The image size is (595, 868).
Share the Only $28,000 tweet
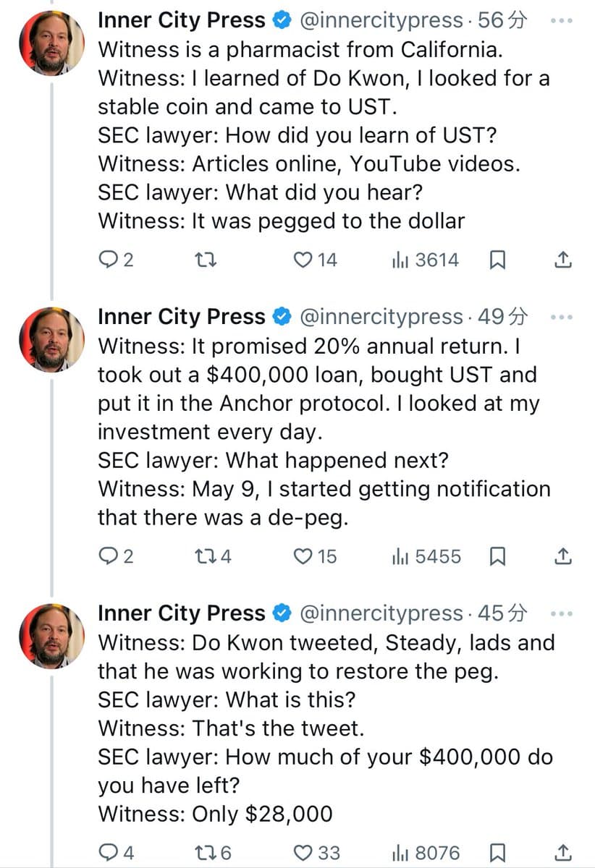(565, 853)
